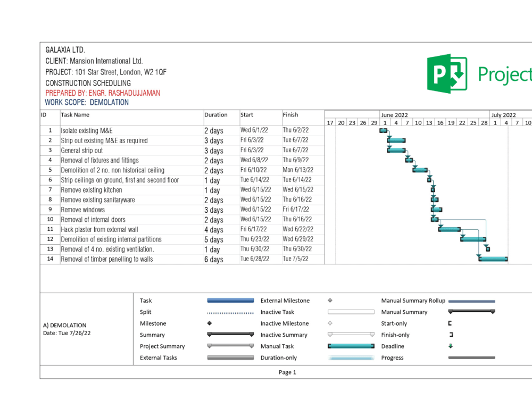Click the Gantt bar for Removal of 4 no. ventilation
Image resolution: width=532 pixels, height=399 pixels.
[x=488, y=249]
